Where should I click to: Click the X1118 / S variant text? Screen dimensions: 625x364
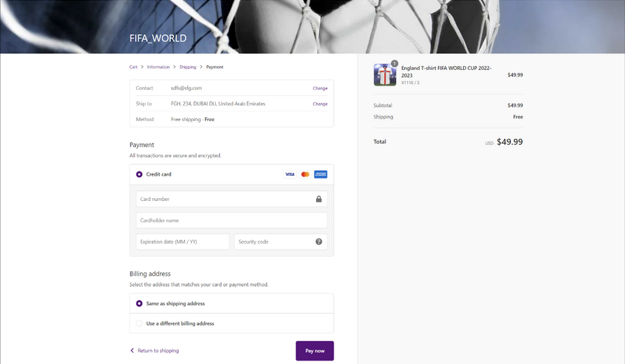point(410,83)
